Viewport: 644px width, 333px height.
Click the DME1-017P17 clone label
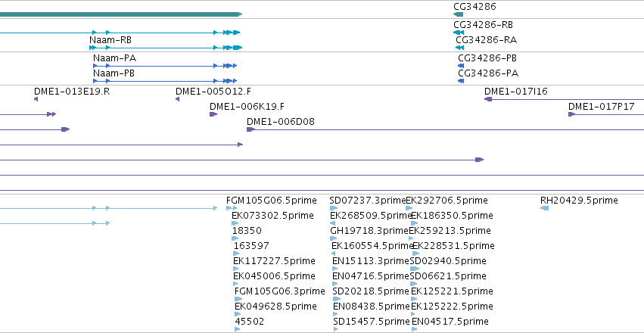coord(602,107)
